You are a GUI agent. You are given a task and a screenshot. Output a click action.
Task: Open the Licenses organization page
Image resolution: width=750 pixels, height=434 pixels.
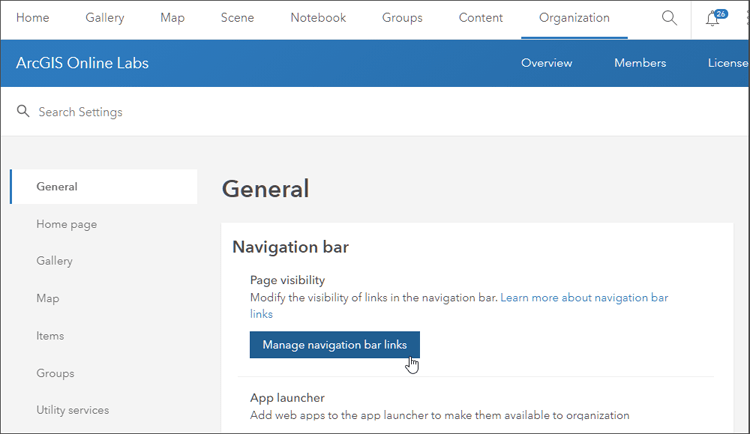[x=728, y=63]
